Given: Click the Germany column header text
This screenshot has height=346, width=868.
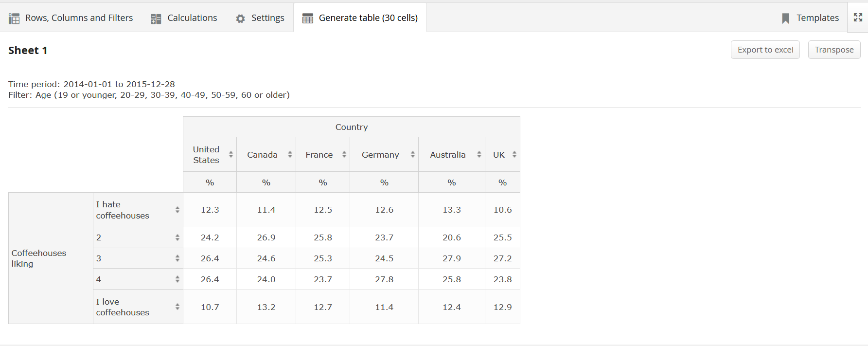Looking at the screenshot, I should [380, 155].
